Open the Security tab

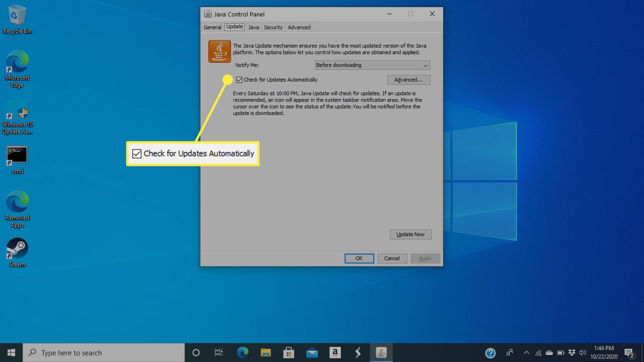[x=273, y=27]
